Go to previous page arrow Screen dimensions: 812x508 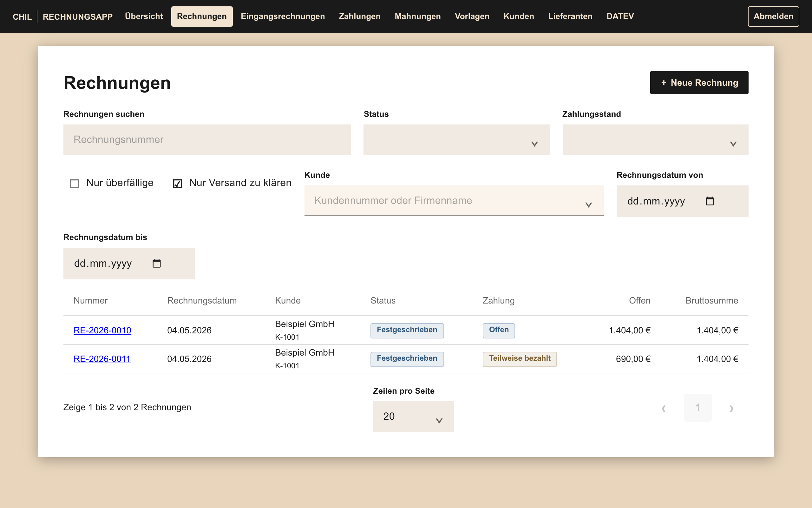click(663, 408)
